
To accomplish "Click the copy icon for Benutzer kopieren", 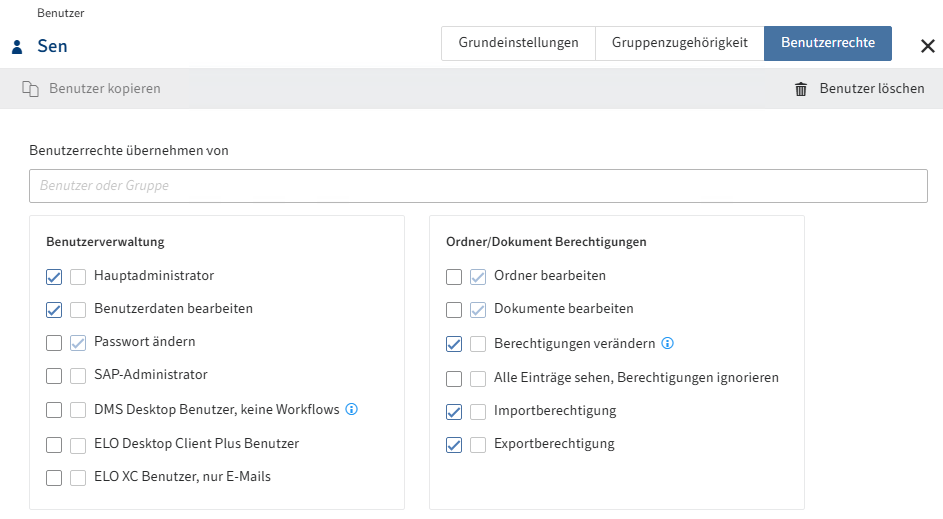I will point(31,89).
